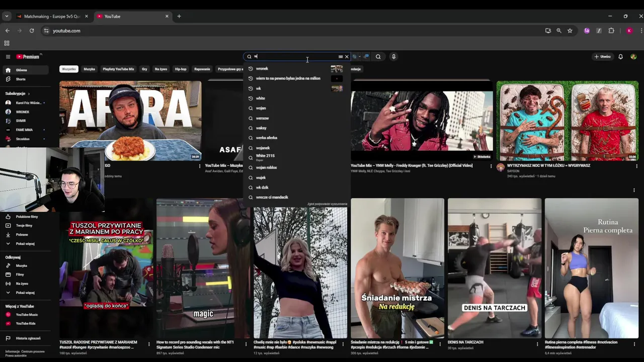Select the Playlisty YouTube Mix chip
644x362 pixels.
coord(119,69)
